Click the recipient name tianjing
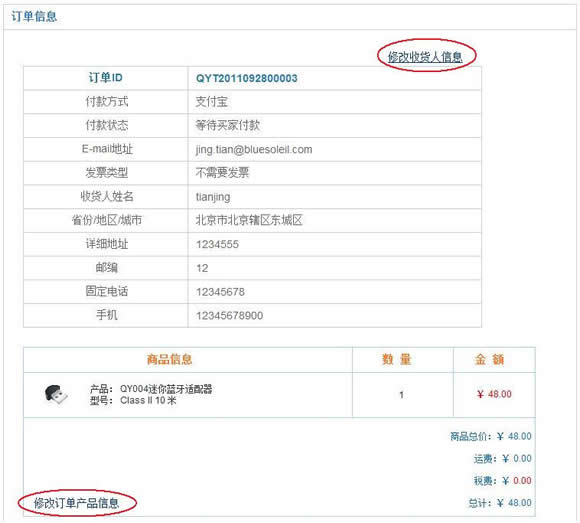This screenshot has height=523, width=580. 213,197
